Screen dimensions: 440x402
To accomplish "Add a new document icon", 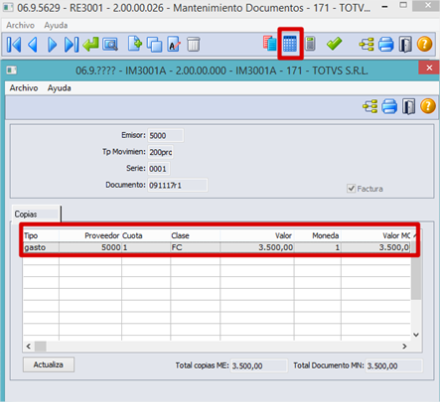I will point(135,44).
